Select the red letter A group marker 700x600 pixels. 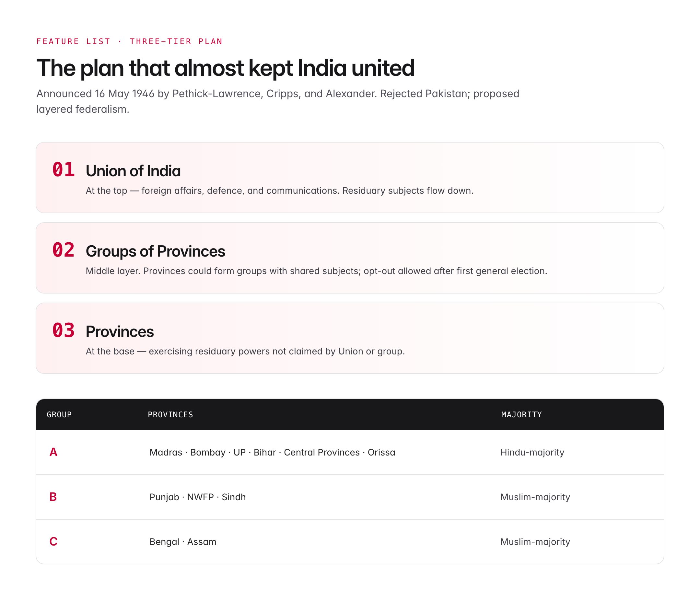point(53,452)
